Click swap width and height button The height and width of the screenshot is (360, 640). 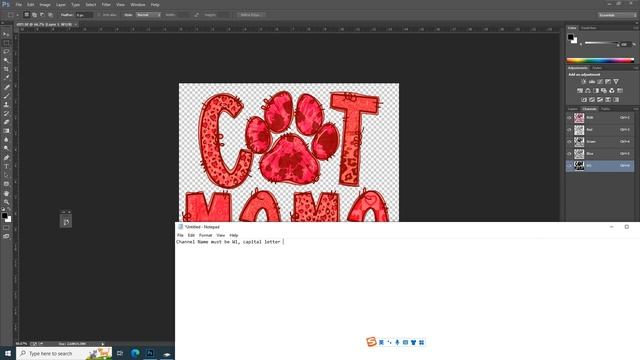(196, 15)
